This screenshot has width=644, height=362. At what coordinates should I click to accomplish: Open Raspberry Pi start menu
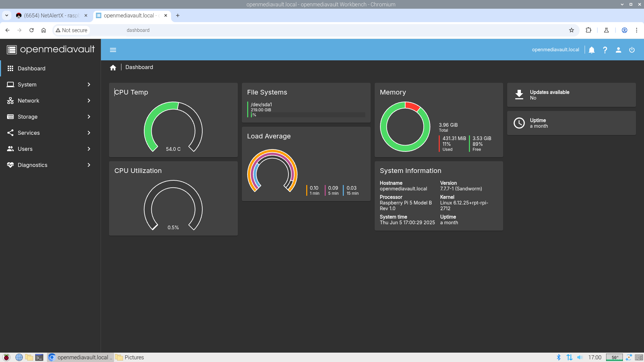click(x=6, y=357)
